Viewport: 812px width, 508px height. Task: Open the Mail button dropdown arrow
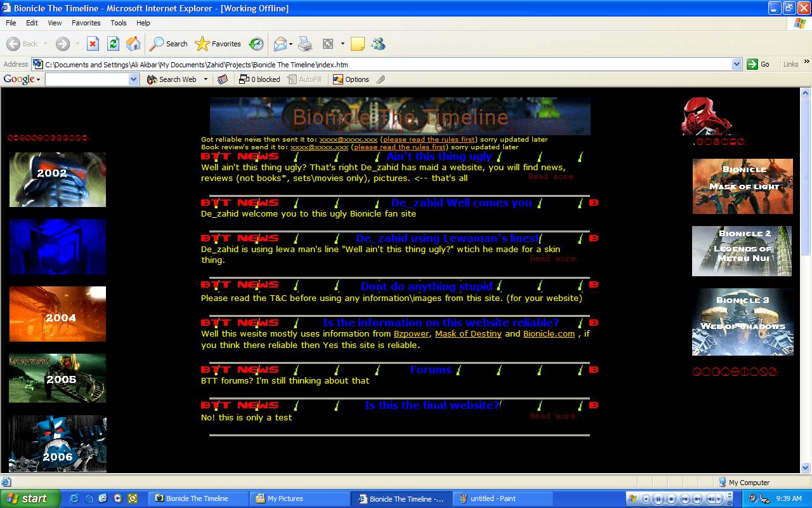click(x=291, y=44)
